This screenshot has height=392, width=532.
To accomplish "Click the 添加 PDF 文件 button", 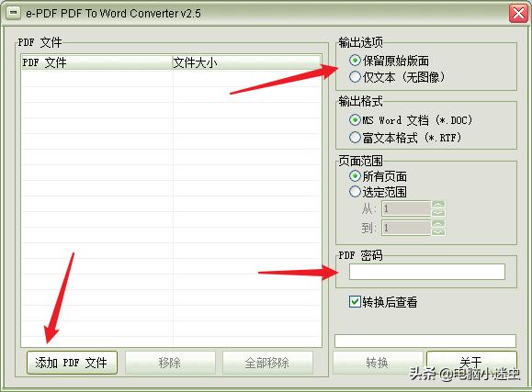I will click(x=72, y=363).
